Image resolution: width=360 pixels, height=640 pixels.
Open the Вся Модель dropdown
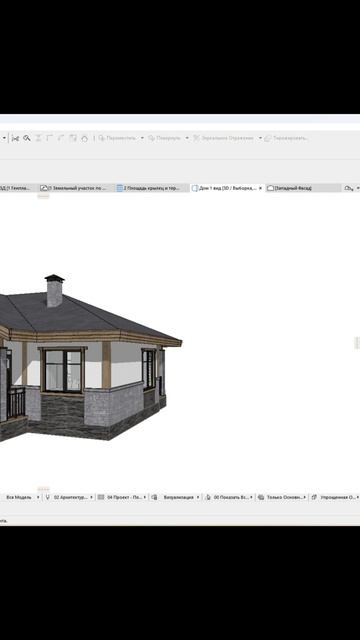click(x=22, y=497)
